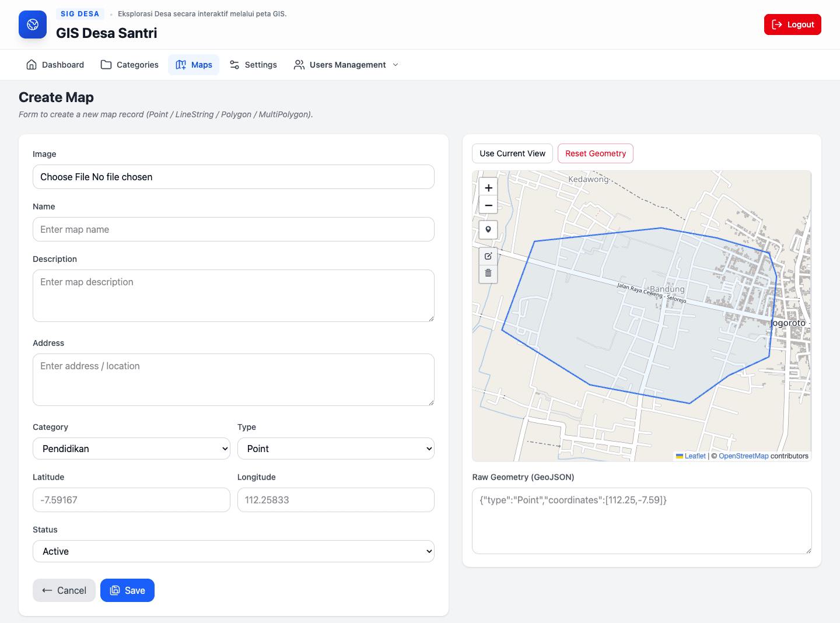Viewport: 840px width, 623px height.
Task: Click the Cancel button
Action: coord(64,590)
